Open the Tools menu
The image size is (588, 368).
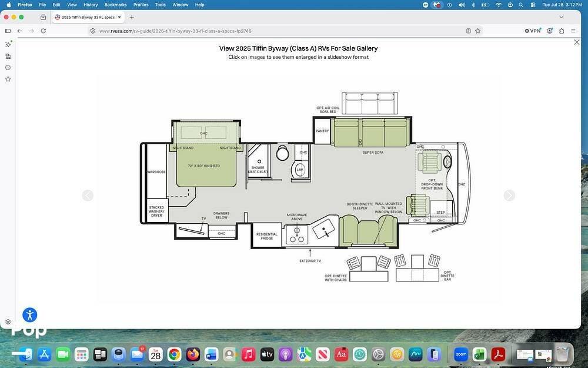(x=160, y=5)
